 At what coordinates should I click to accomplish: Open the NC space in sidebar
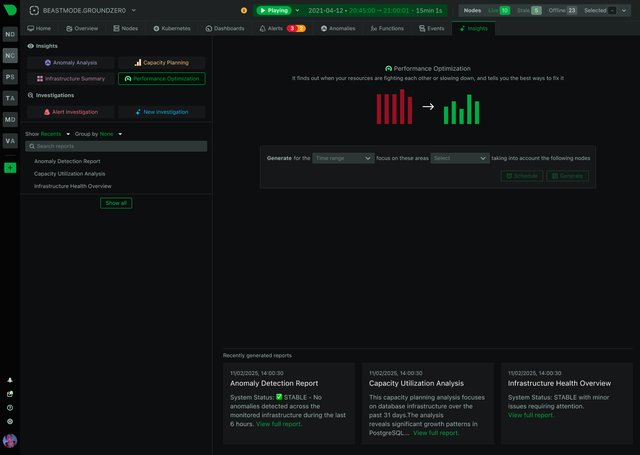pyautogui.click(x=10, y=55)
